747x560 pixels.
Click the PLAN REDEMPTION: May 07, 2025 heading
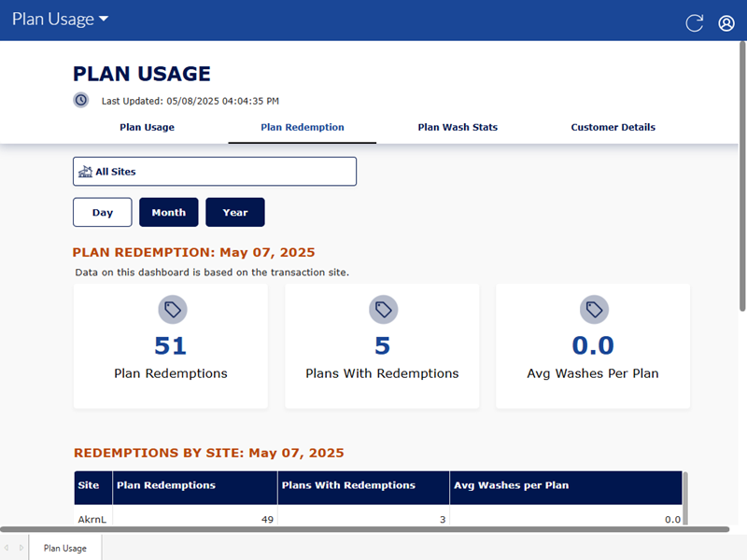point(194,252)
